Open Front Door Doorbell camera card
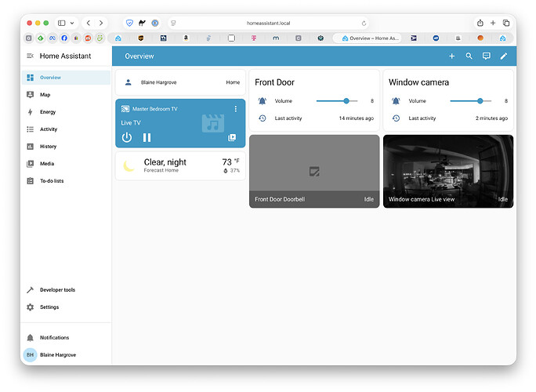This screenshot has height=392, width=536. (x=314, y=171)
